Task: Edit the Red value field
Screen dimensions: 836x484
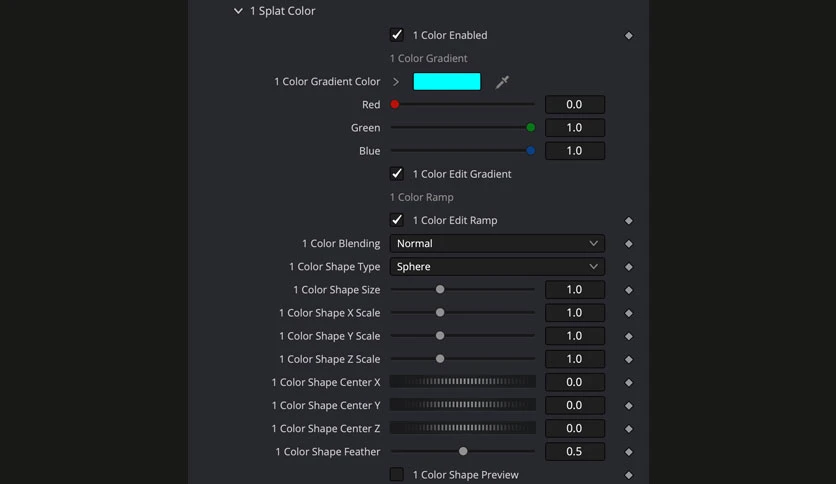Action: point(575,104)
